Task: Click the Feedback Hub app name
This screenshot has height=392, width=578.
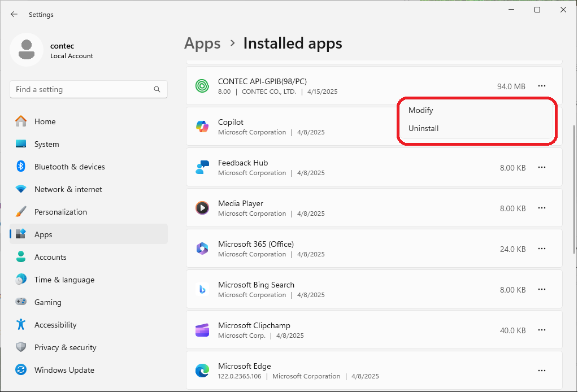Action: (243, 163)
